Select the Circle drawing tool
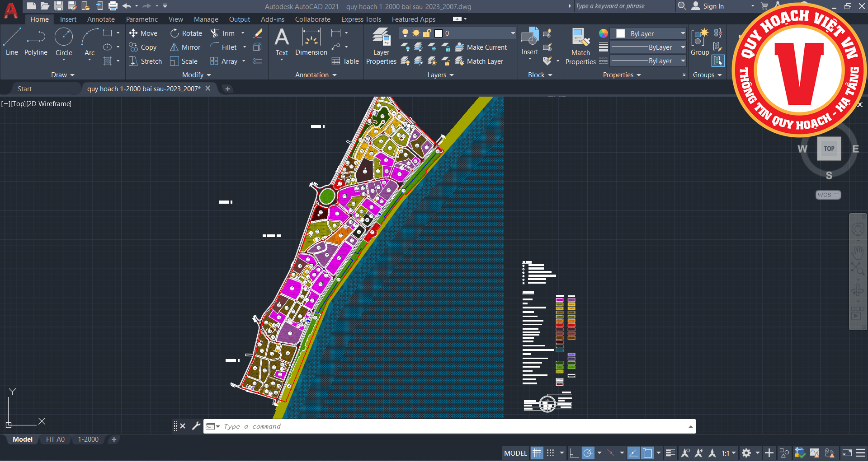The width and height of the screenshot is (868, 462). tap(64, 42)
